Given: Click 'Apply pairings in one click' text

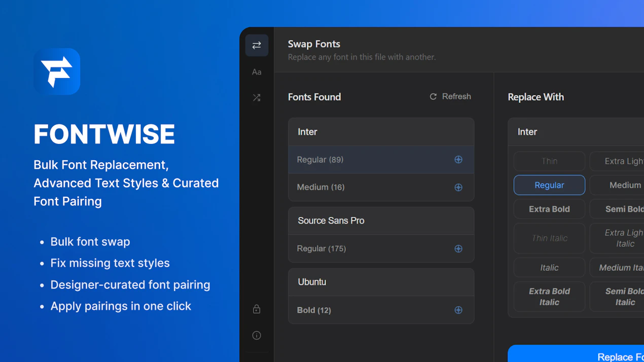Looking at the screenshot, I should coord(121,306).
